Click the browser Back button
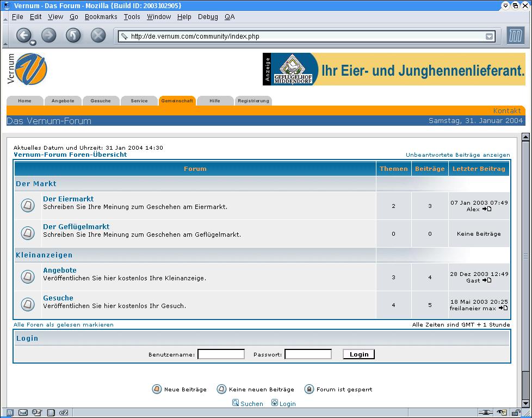This screenshot has width=532, height=418. pyautogui.click(x=23, y=36)
